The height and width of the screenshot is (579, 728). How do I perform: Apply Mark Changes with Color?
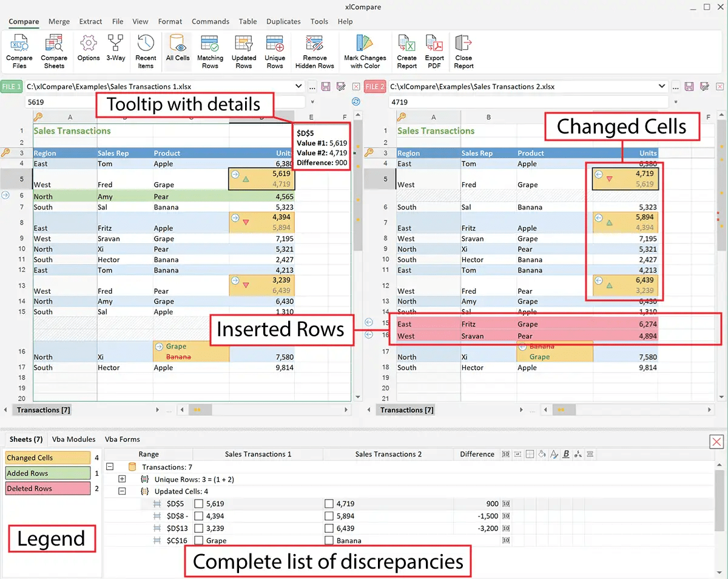pos(365,51)
